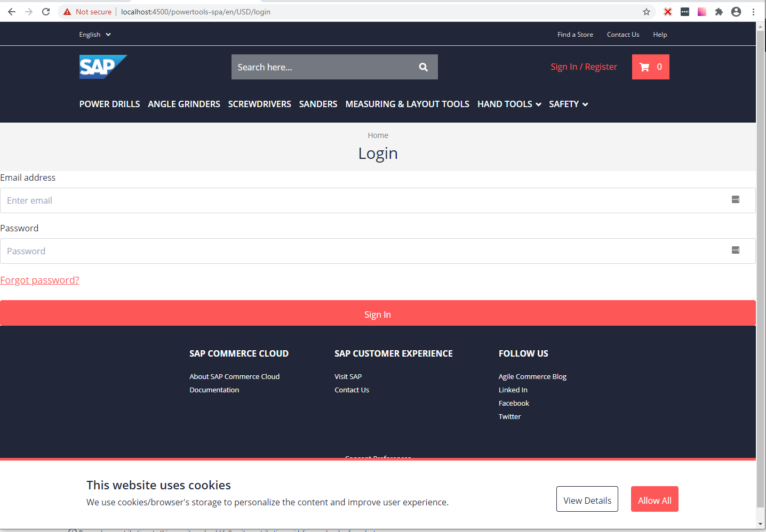Open the English language dropdown
This screenshot has width=766, height=532.
(x=95, y=35)
